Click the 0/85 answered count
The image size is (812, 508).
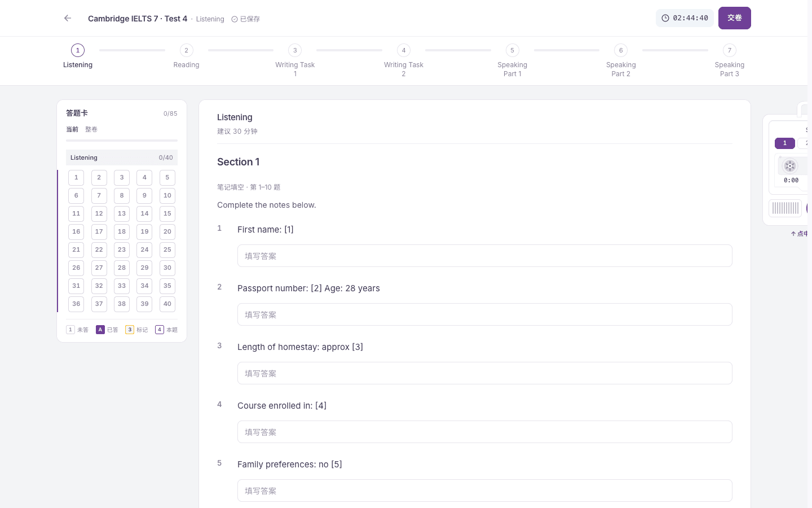170,113
